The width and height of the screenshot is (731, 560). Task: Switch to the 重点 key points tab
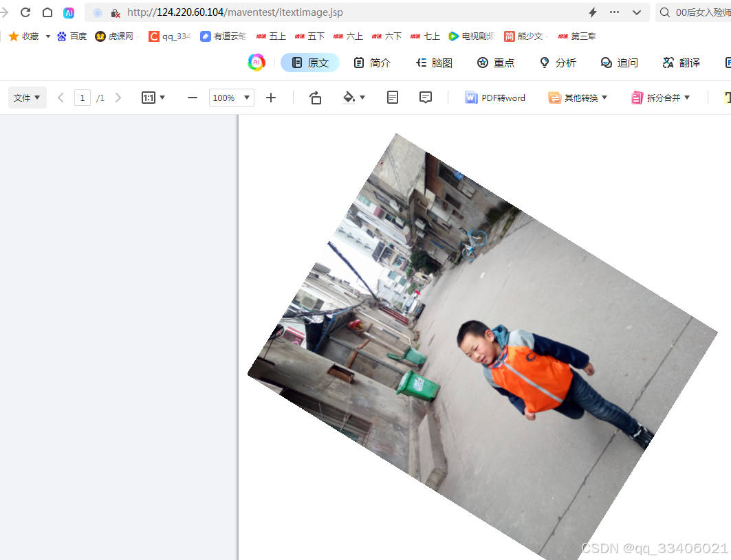[x=496, y=63]
